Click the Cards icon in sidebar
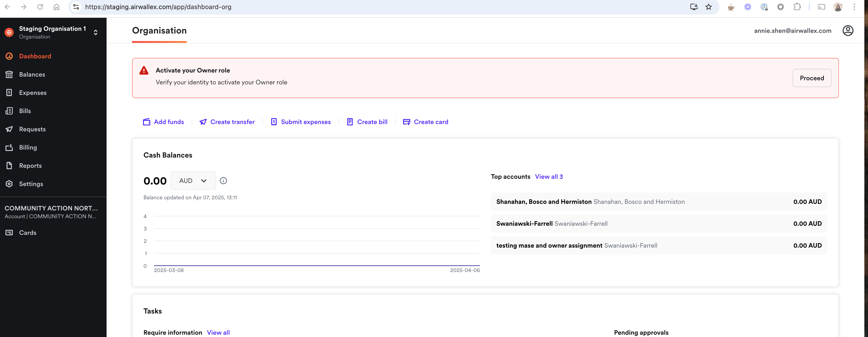Screen dimensions: 868x337 pyautogui.click(x=9, y=233)
